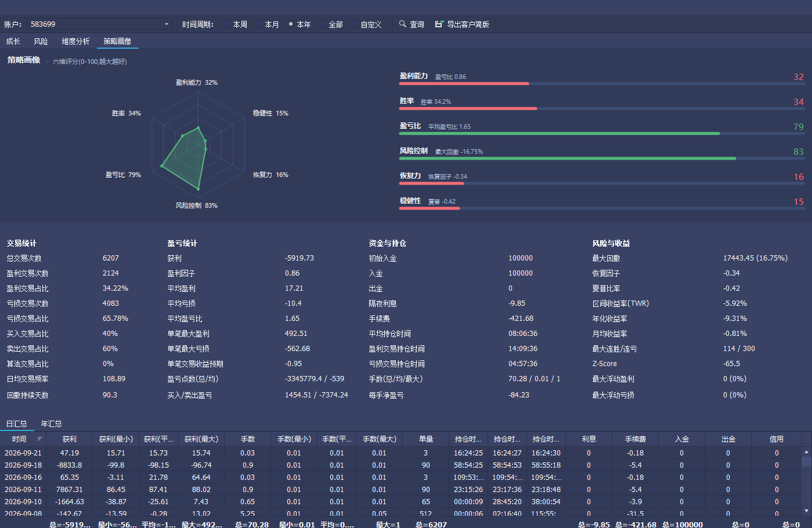Click the 获利(最大) column header
812x528 pixels.
click(201, 439)
